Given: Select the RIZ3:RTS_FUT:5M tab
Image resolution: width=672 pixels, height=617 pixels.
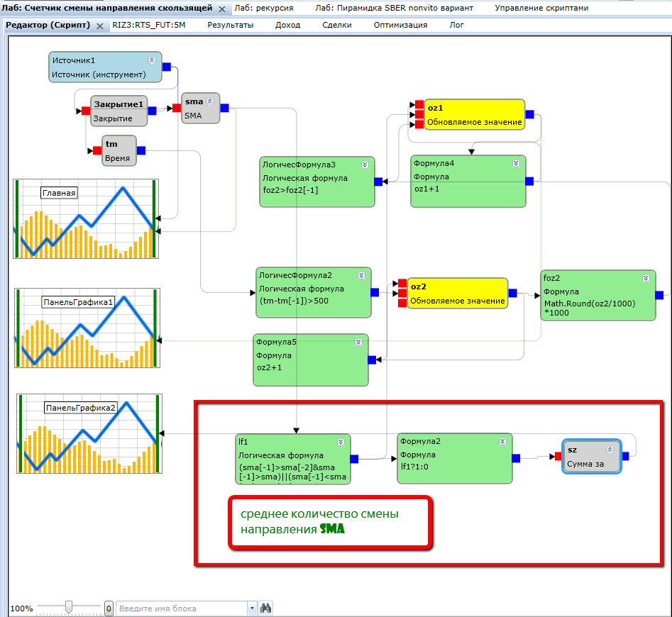Looking at the screenshot, I should 149,26.
